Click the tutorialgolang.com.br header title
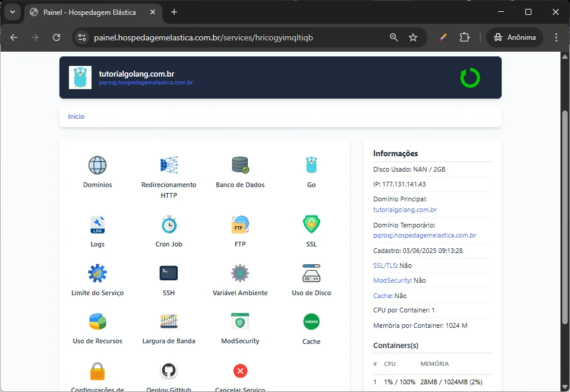 (x=136, y=74)
